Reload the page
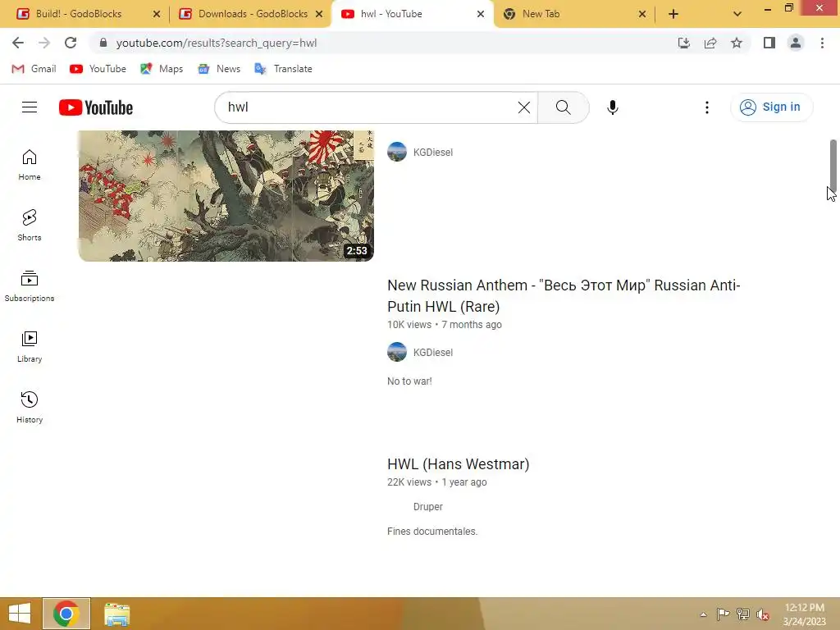The image size is (840, 630). coord(71,43)
